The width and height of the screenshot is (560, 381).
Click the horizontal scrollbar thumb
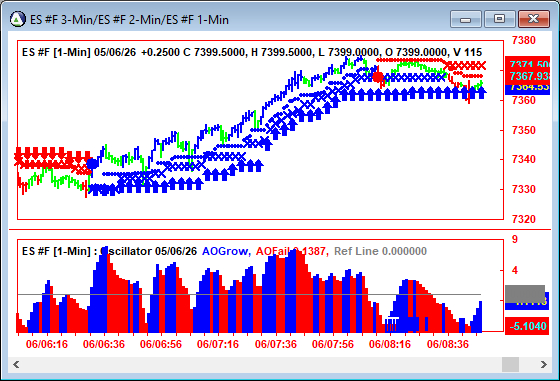(x=510, y=365)
